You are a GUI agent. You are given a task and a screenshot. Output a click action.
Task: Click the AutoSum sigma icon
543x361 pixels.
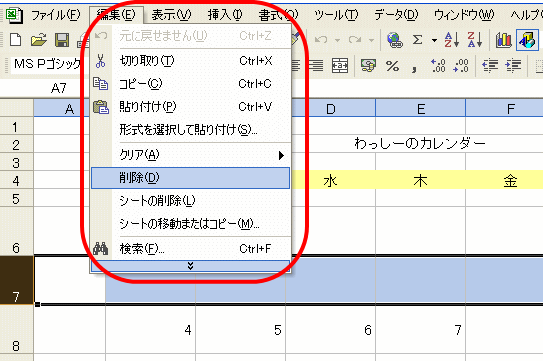point(418,40)
